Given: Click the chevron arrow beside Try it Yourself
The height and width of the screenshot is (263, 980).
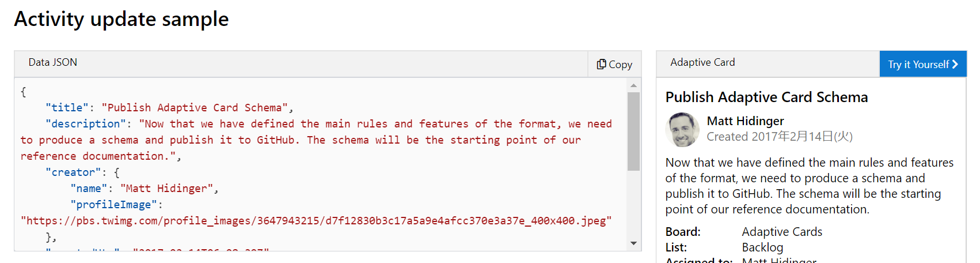Looking at the screenshot, I should pyautogui.click(x=955, y=64).
